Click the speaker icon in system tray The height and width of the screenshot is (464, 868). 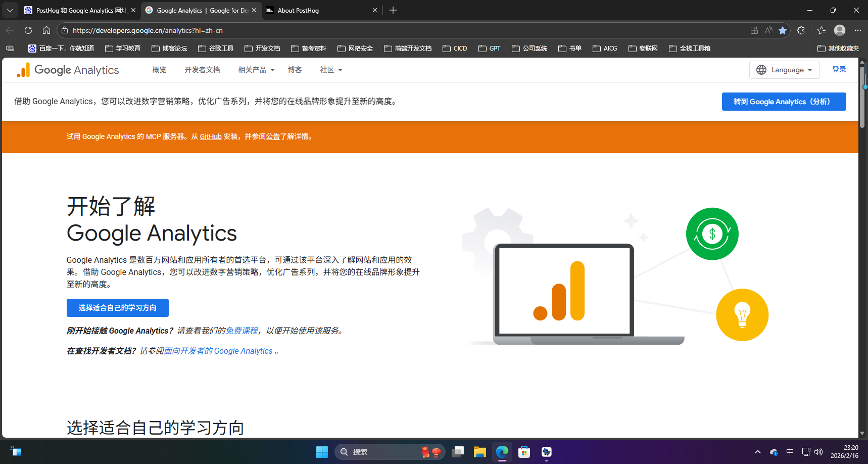pyautogui.click(x=819, y=452)
